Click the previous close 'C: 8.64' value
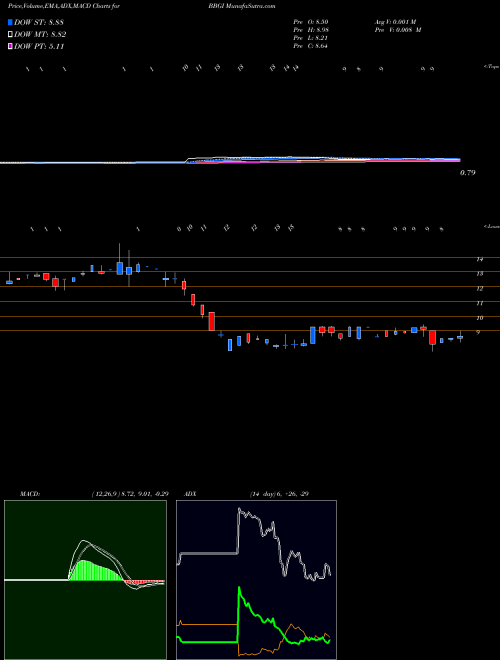The image size is (500, 660). pyautogui.click(x=319, y=46)
